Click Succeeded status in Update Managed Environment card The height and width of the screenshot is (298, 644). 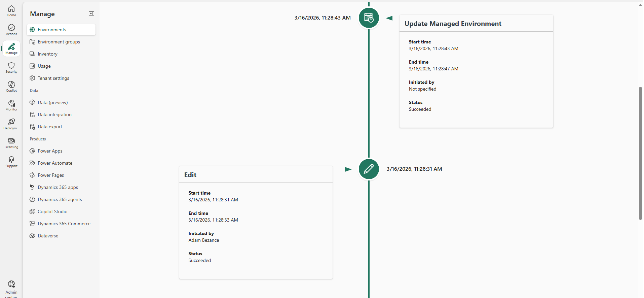click(420, 109)
